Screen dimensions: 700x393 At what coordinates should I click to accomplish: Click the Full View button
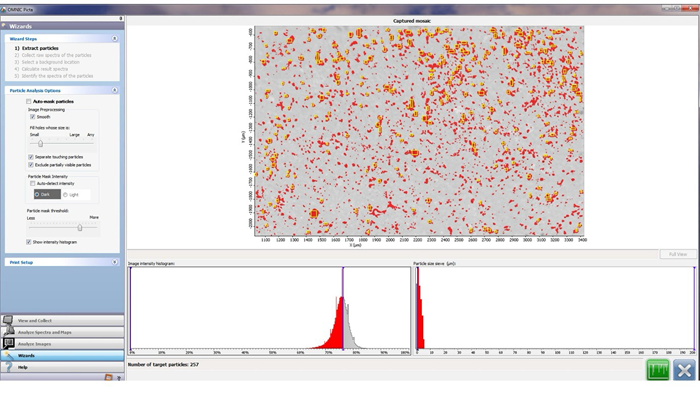678,254
